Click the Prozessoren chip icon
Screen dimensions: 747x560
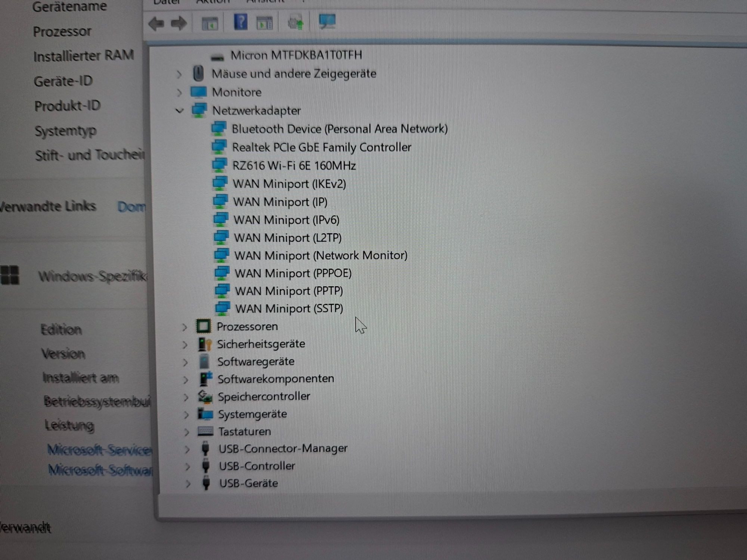(x=204, y=326)
